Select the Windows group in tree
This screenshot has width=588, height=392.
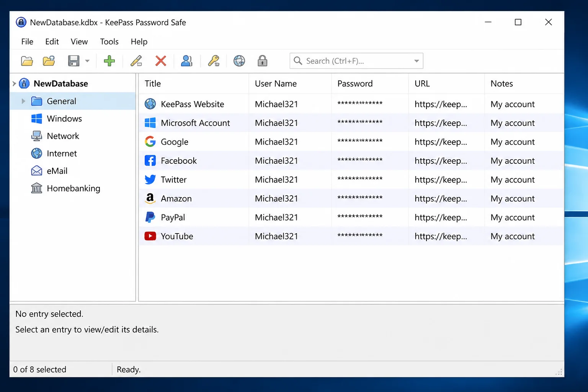[x=64, y=119]
